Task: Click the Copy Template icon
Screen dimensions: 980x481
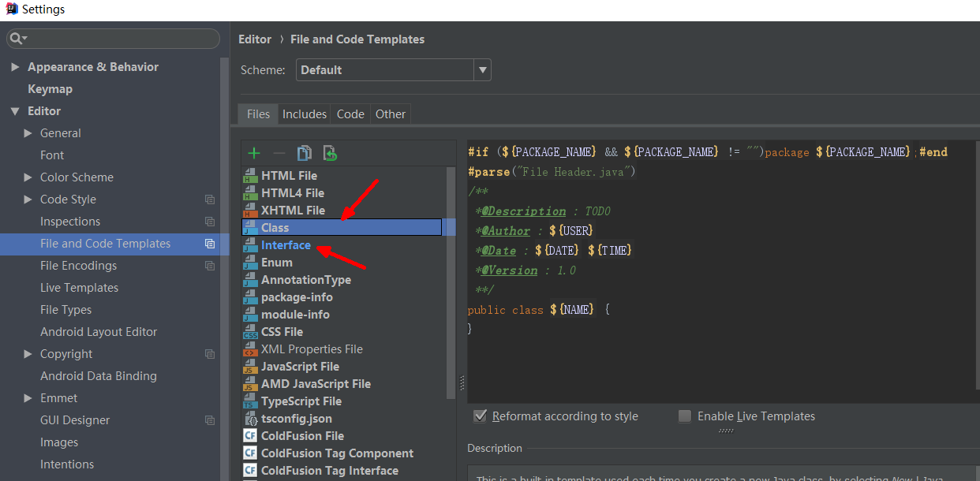Action: click(304, 153)
